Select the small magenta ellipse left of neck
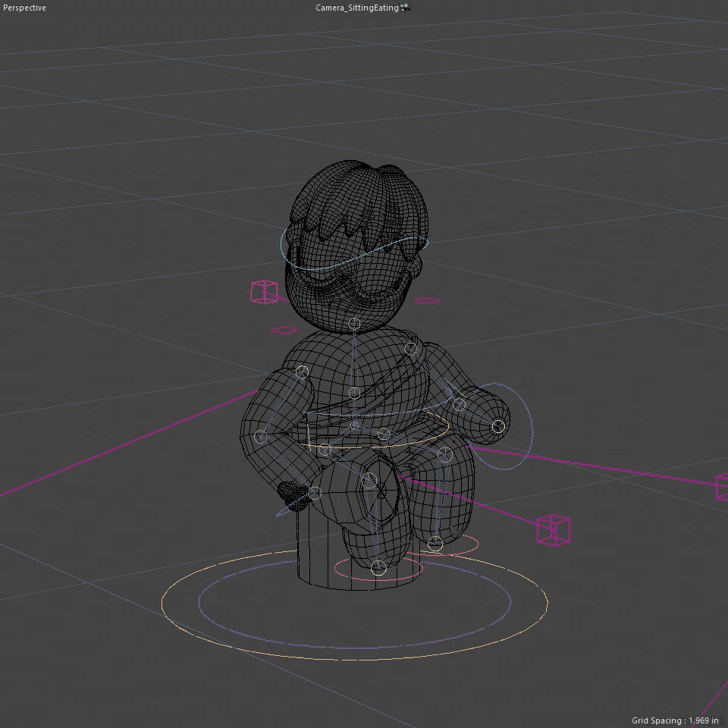The image size is (728, 728). click(x=284, y=330)
